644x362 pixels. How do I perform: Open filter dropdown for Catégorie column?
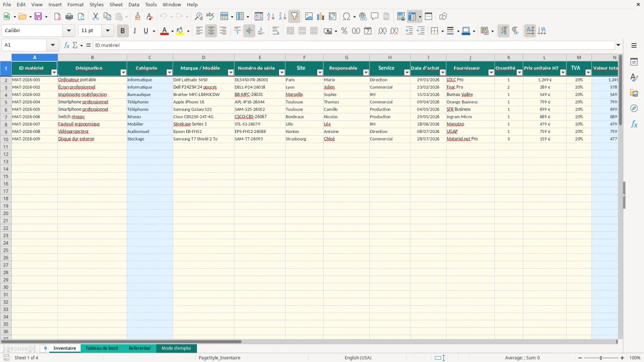pyautogui.click(x=170, y=72)
